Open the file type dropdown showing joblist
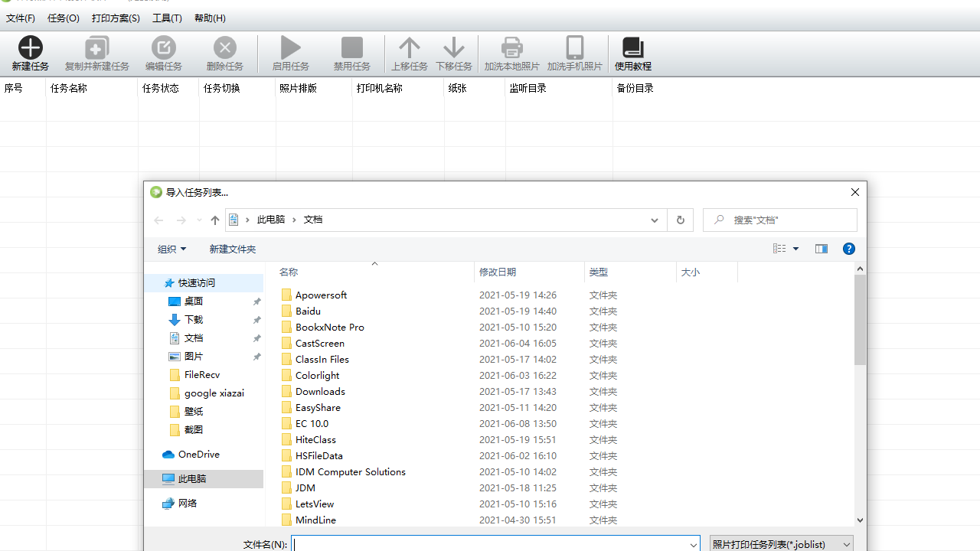 780,544
